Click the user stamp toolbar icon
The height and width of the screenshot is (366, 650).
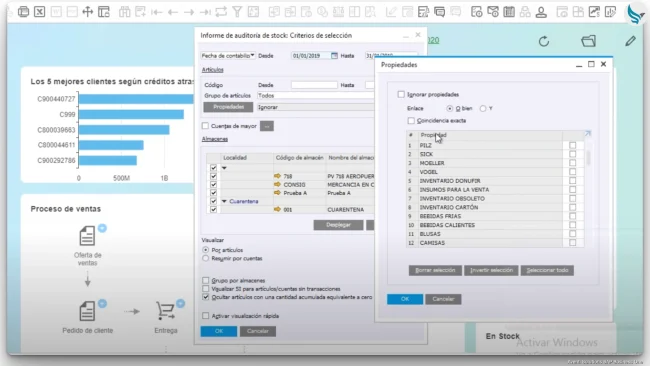[541, 12]
